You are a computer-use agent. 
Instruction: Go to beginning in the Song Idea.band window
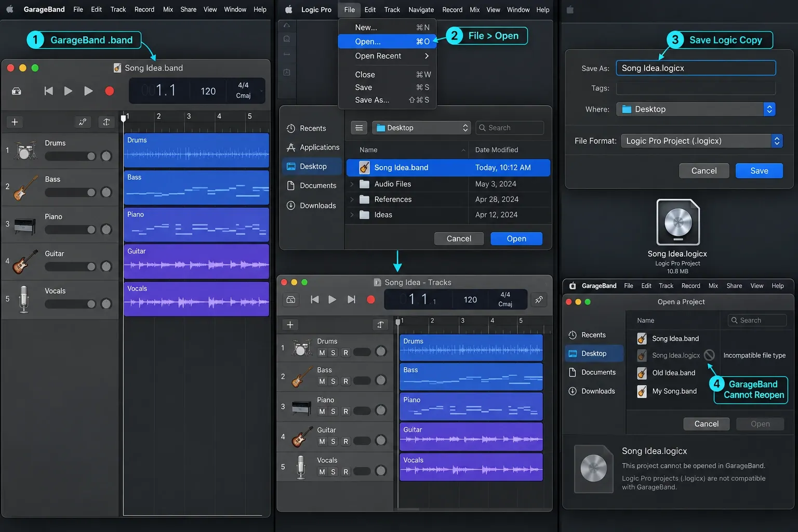(x=49, y=91)
